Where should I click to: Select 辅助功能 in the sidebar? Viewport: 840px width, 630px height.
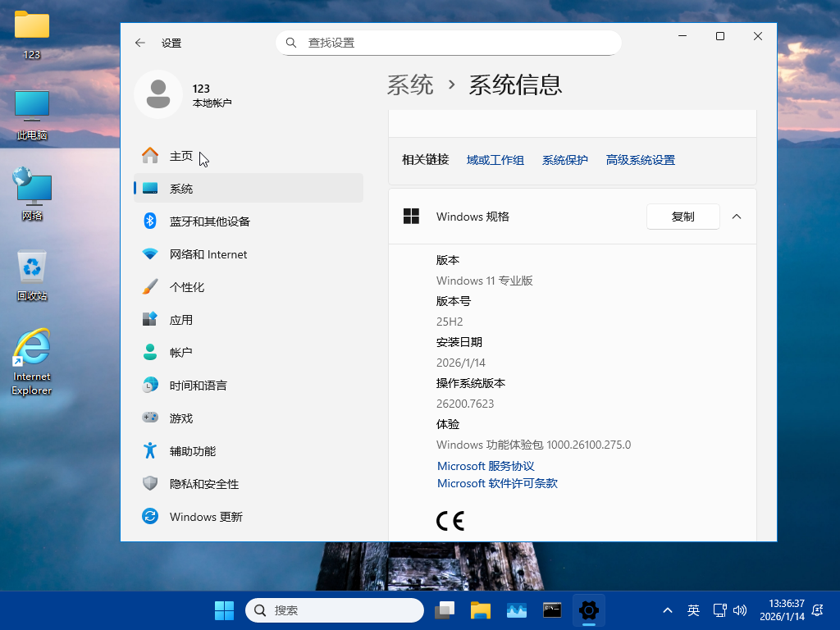(192, 451)
